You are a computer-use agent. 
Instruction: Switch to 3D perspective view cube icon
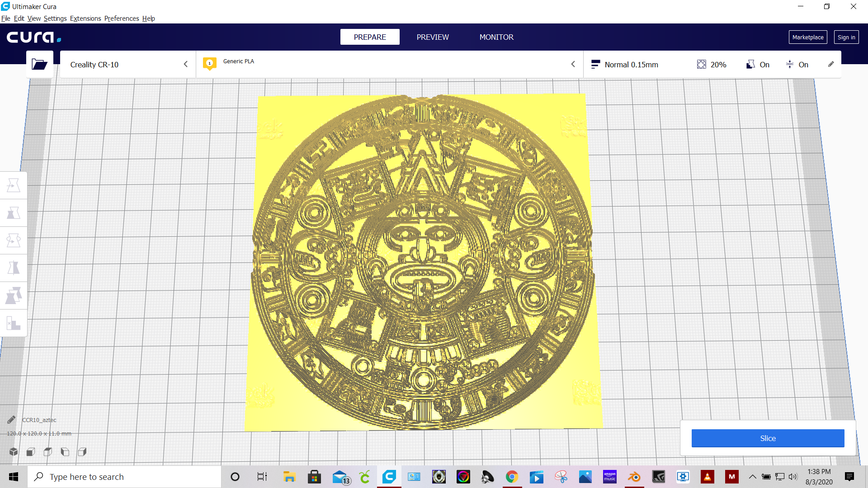14,451
